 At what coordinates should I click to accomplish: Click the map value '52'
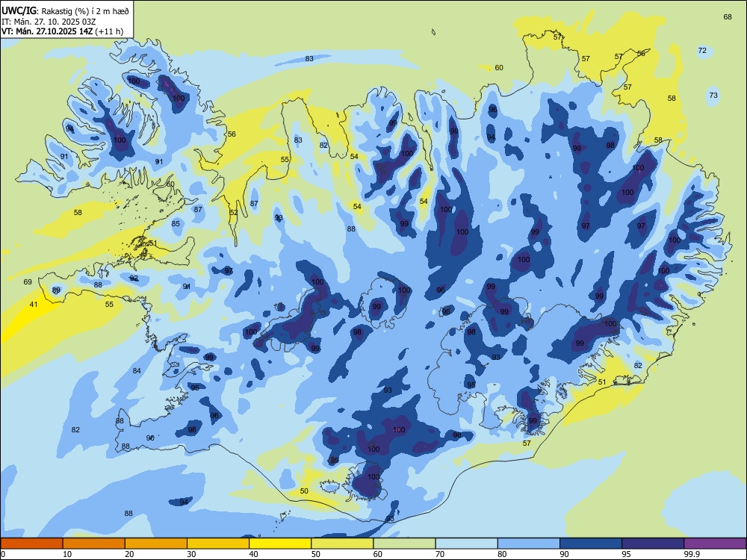tap(233, 212)
